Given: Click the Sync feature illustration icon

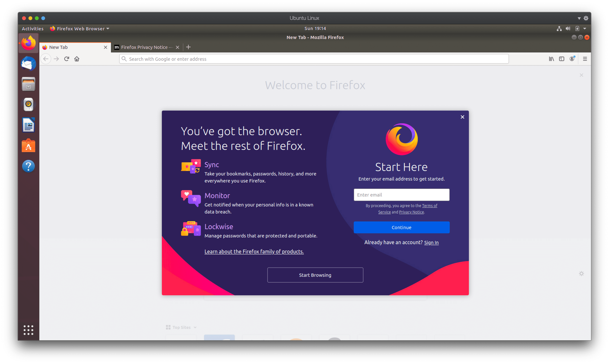Looking at the screenshot, I should (x=191, y=167).
